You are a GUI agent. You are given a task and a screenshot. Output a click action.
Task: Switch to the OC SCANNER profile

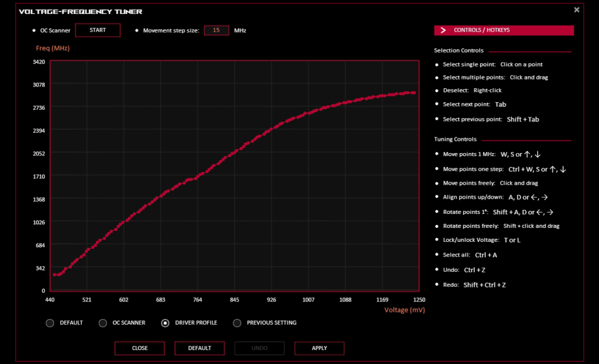tap(103, 323)
